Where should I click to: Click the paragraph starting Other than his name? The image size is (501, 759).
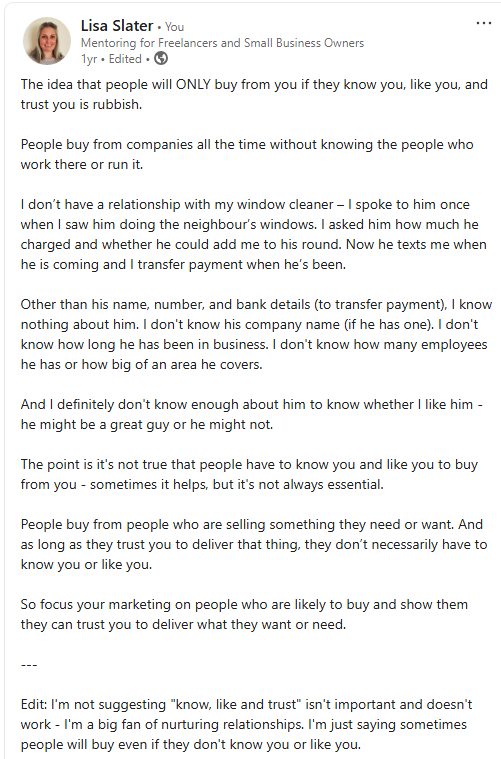point(256,334)
